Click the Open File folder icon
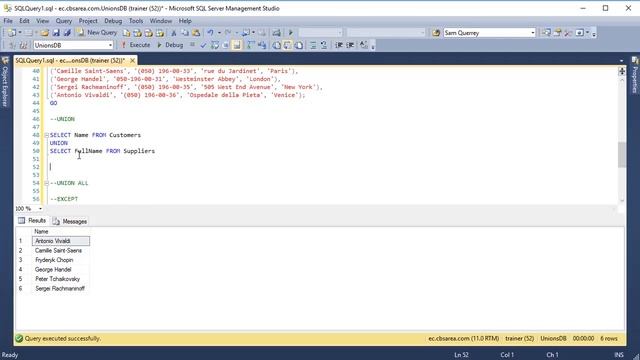Screen dimensions: 640x360 tap(44, 33)
